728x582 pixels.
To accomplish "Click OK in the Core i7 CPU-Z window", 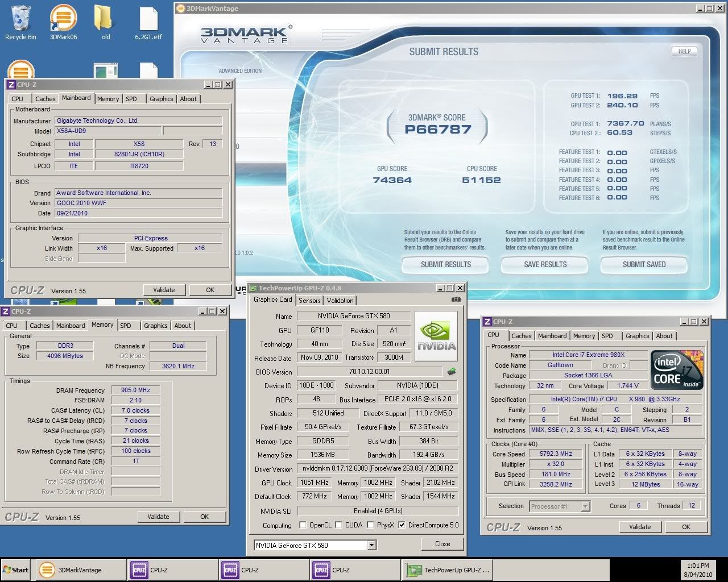I will click(686, 527).
